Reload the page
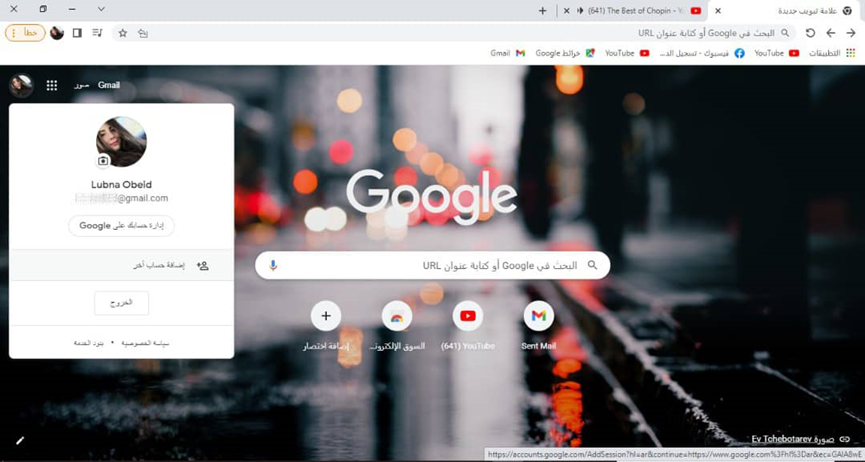This screenshot has width=865, height=462. pyautogui.click(x=810, y=33)
